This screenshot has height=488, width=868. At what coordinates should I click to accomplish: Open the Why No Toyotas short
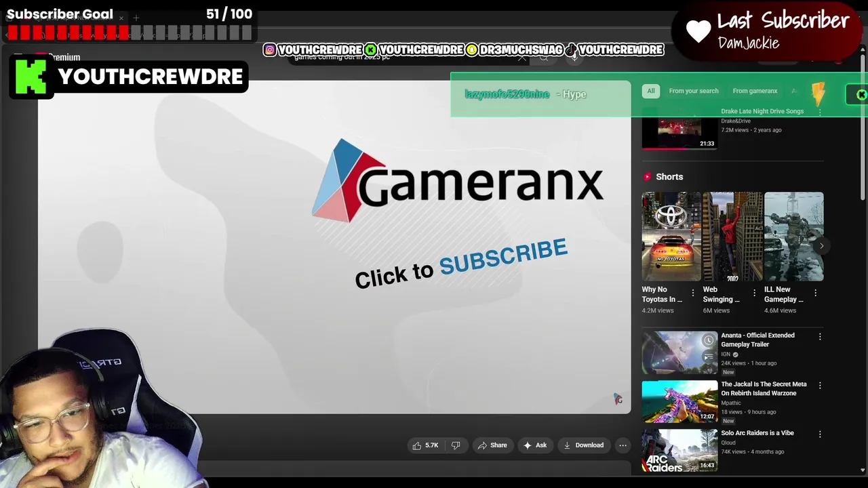pos(671,237)
